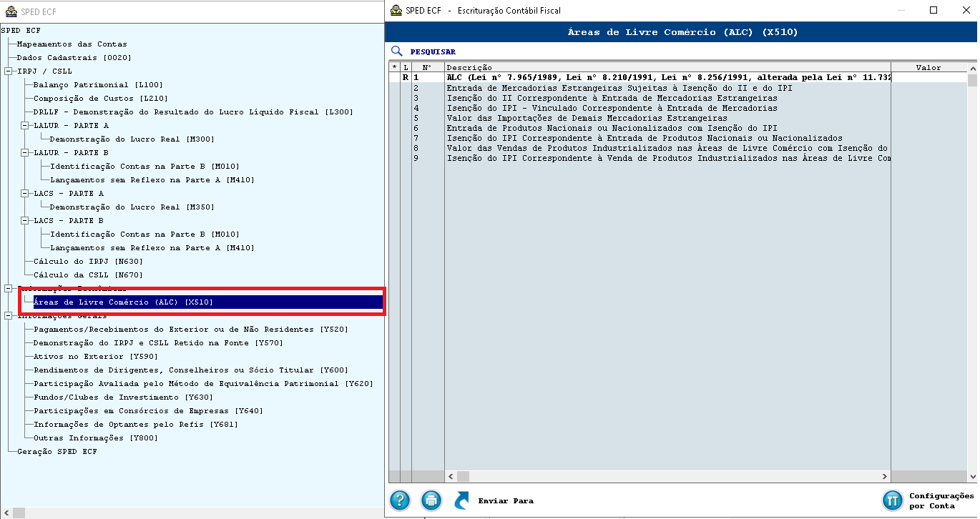Select Composição de Custos [L210]
980x519 pixels.
click(x=100, y=98)
